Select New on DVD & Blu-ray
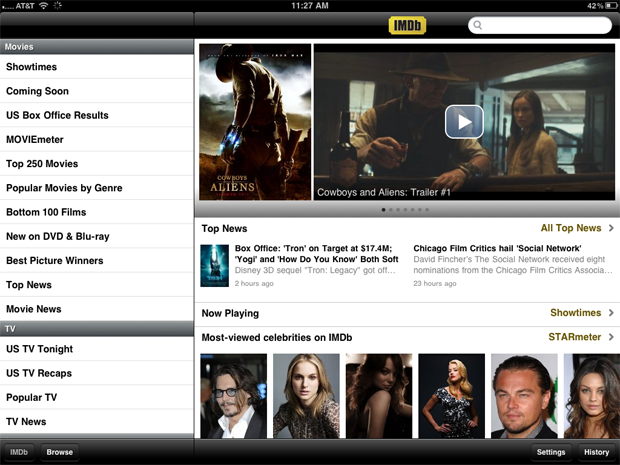Image resolution: width=620 pixels, height=465 pixels. point(97,236)
